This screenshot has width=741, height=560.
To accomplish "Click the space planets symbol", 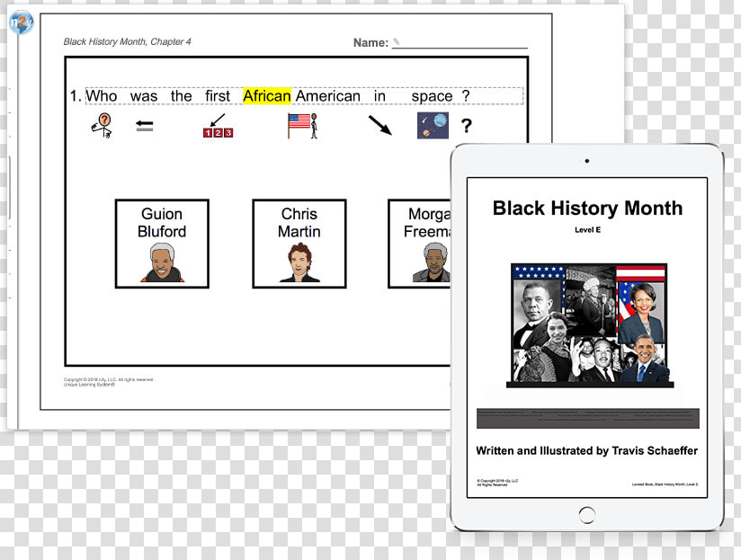I will 433,126.
